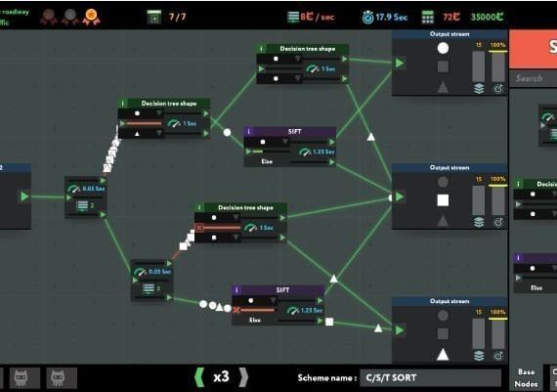This screenshot has height=392, width=557.
Task: Click the 15 count bar in the circle Output stream
Action: (x=479, y=66)
